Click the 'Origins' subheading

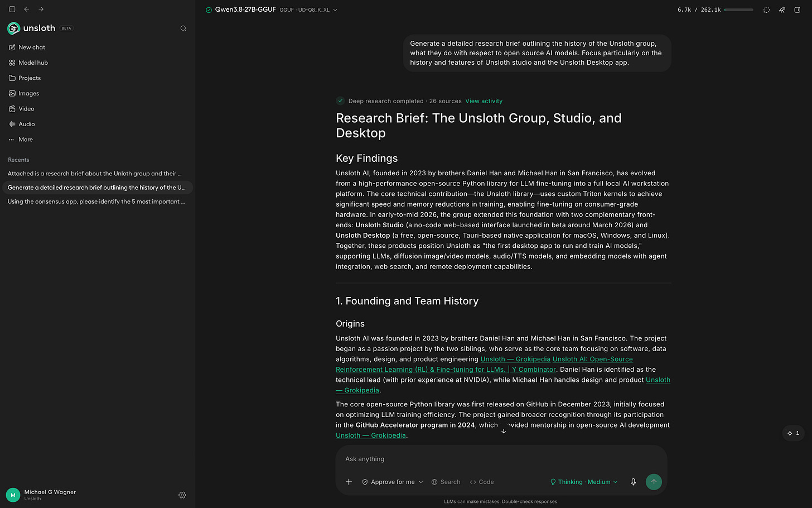(350, 324)
